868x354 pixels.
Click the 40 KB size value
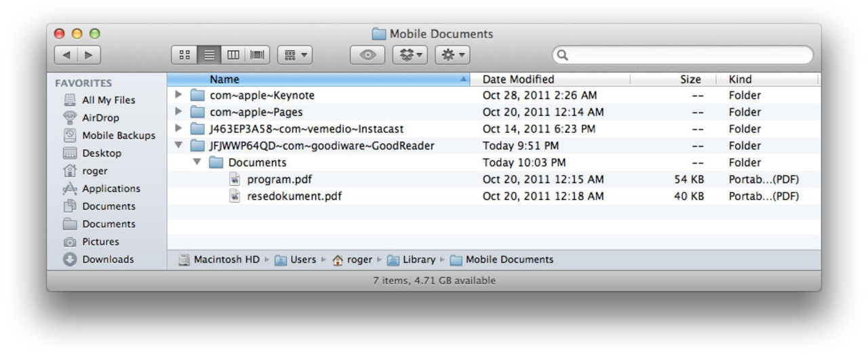689,196
